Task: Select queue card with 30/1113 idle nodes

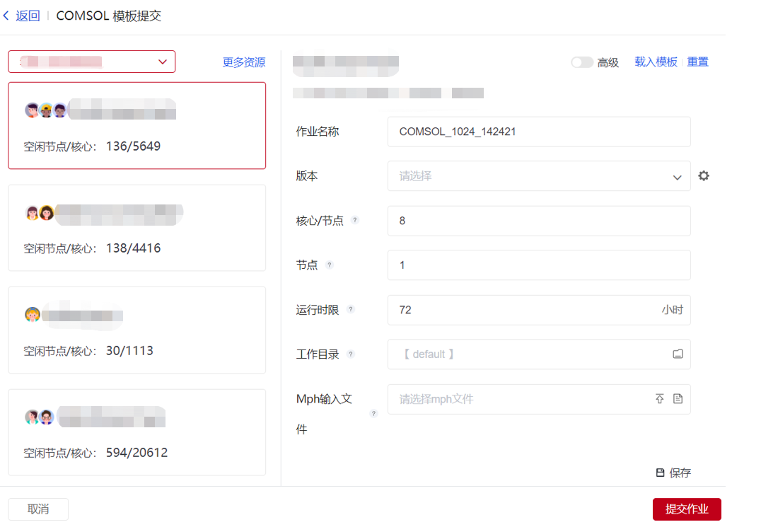Action: [x=137, y=330]
